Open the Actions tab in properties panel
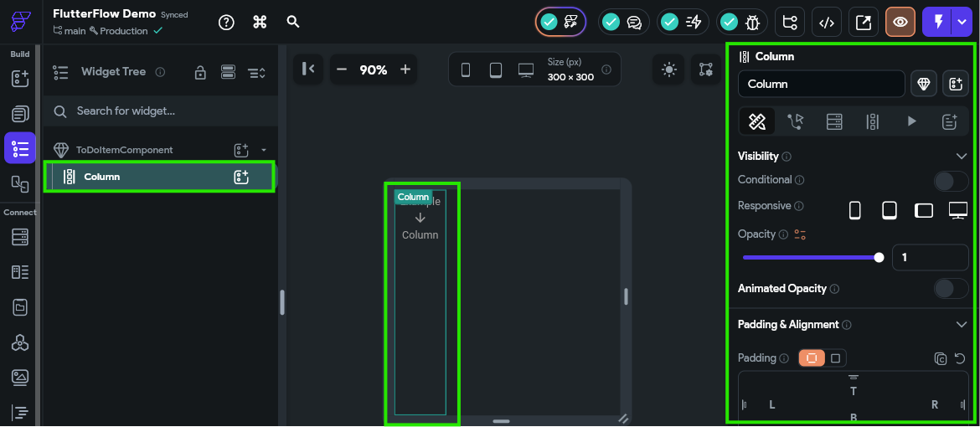Viewport: 980px width, 427px height. 796,121
